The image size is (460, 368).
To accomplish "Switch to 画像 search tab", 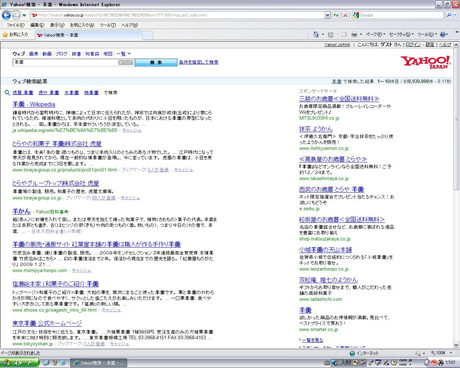I will (33, 54).
